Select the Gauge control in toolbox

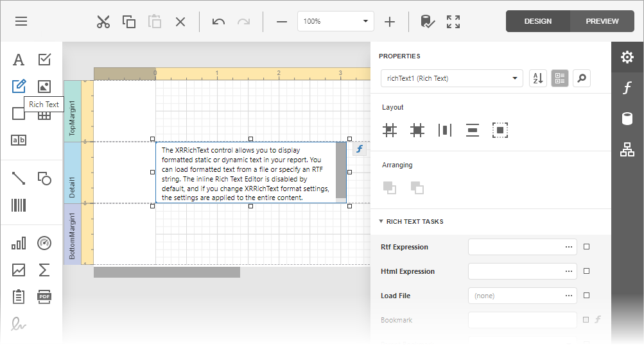coord(44,243)
